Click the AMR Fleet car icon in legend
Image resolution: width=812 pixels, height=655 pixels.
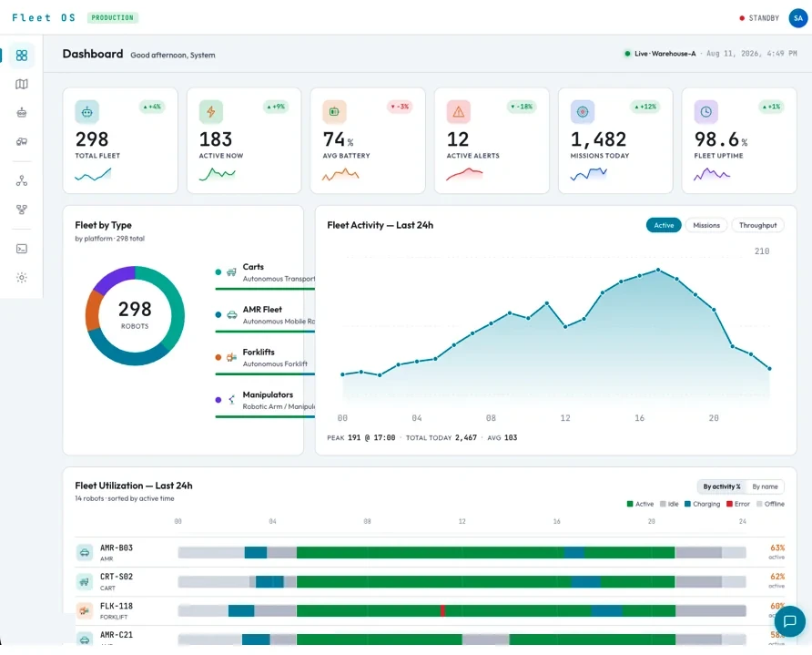tap(232, 314)
